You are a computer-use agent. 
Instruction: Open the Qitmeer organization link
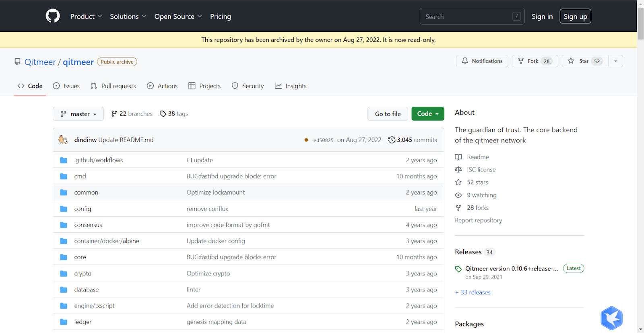point(40,62)
